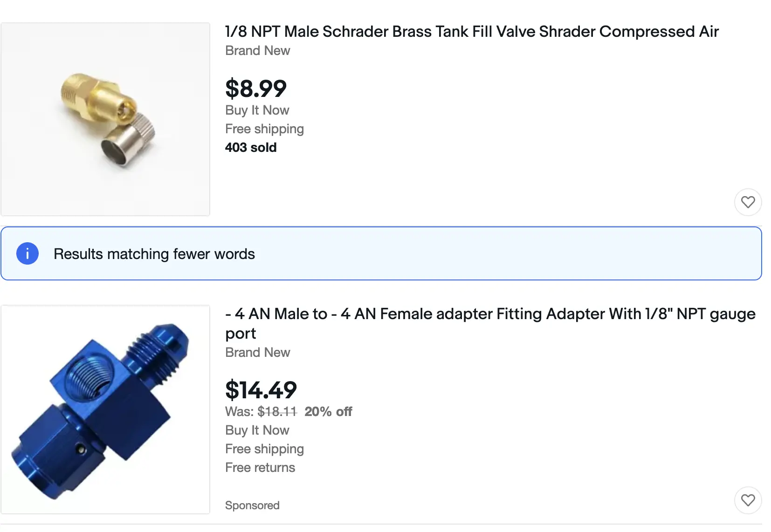Open 1/8 NPT Male Schrader listing title
Image resolution: width=771 pixels, height=532 pixels.
[x=472, y=32]
